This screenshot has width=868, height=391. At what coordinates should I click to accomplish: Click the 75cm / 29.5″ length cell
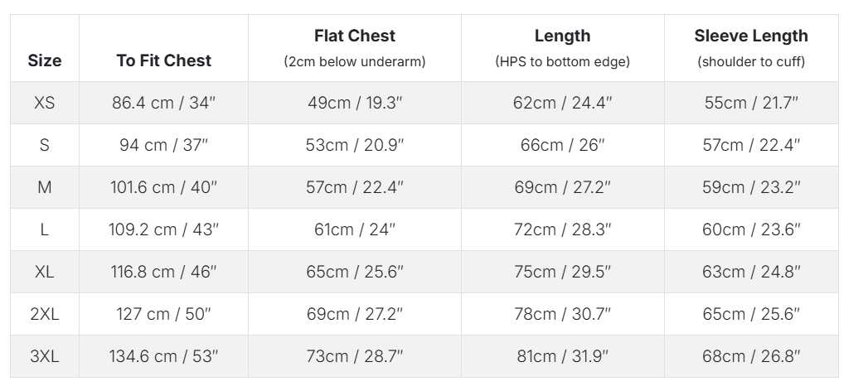pos(562,272)
